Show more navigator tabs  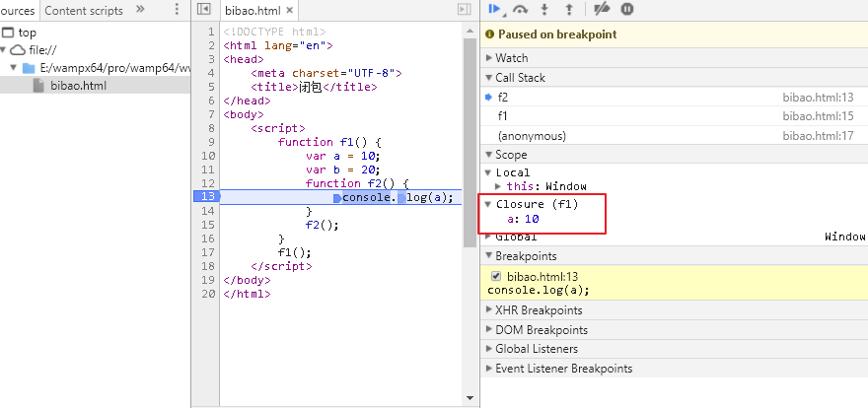tap(140, 10)
